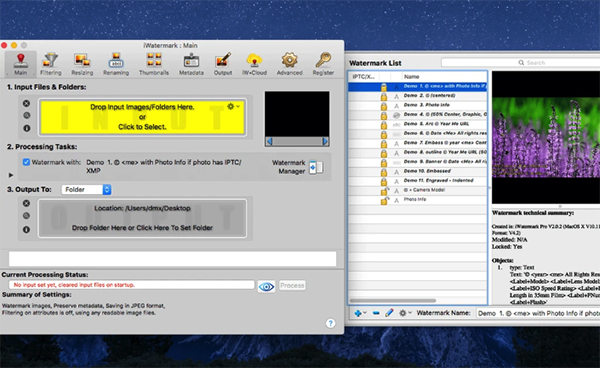The height and width of the screenshot is (368, 600).
Task: Click the processing status text field
Action: pyautogui.click(x=132, y=285)
